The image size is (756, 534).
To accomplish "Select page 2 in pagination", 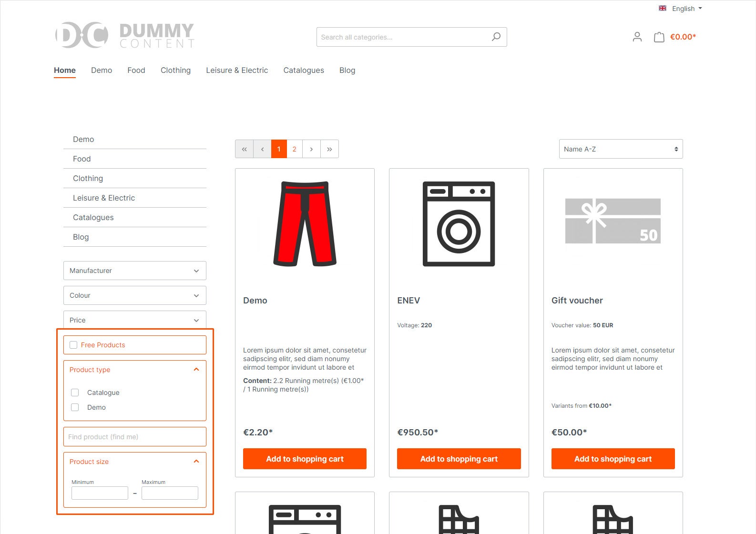I will click(x=295, y=149).
